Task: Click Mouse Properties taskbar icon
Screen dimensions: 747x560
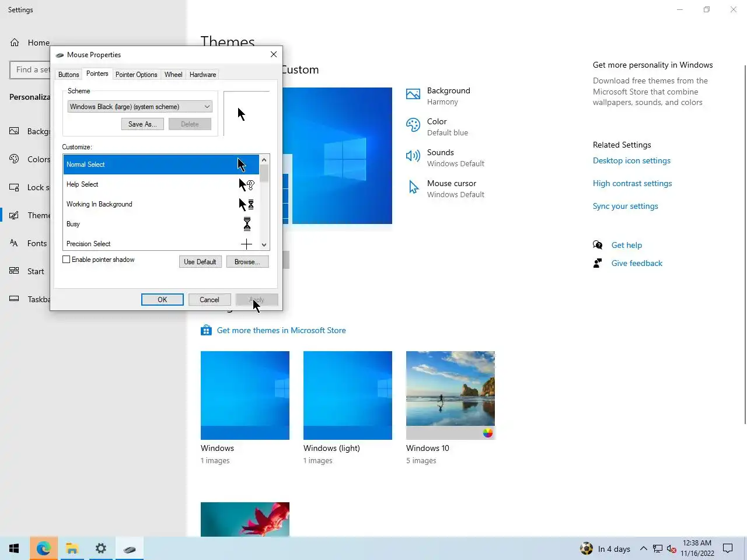Action: pyautogui.click(x=130, y=548)
